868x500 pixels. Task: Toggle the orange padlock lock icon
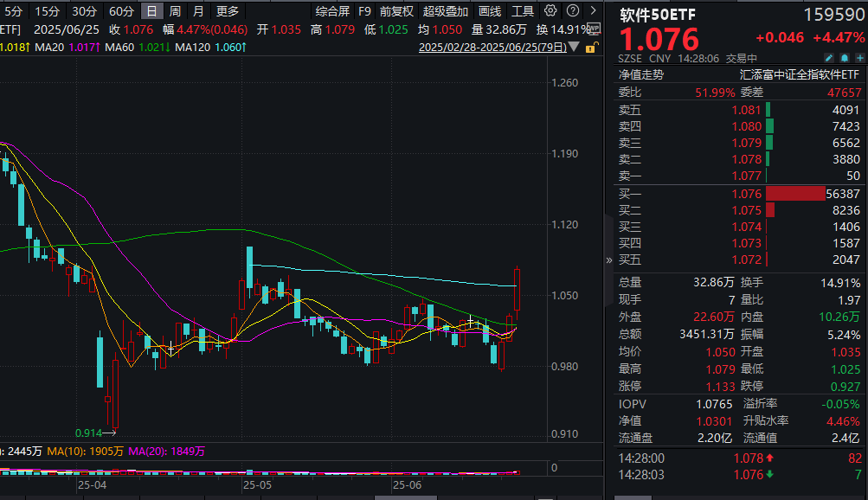point(591,48)
